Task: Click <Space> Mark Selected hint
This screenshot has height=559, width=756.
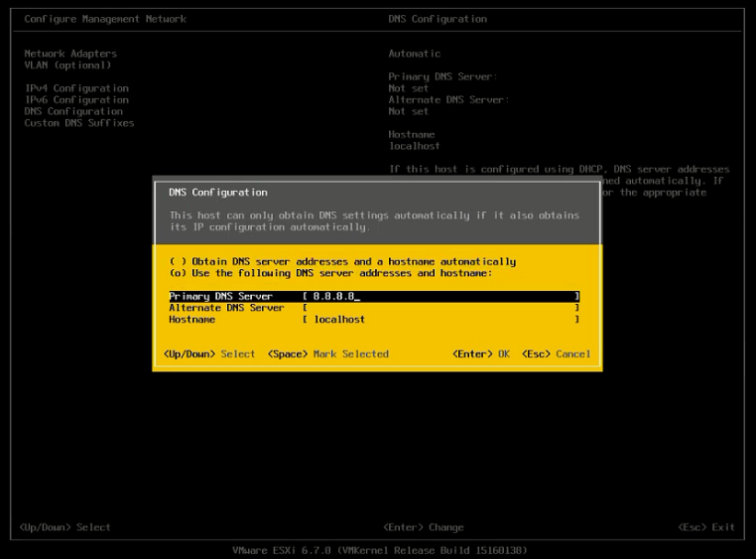Action: pos(327,354)
